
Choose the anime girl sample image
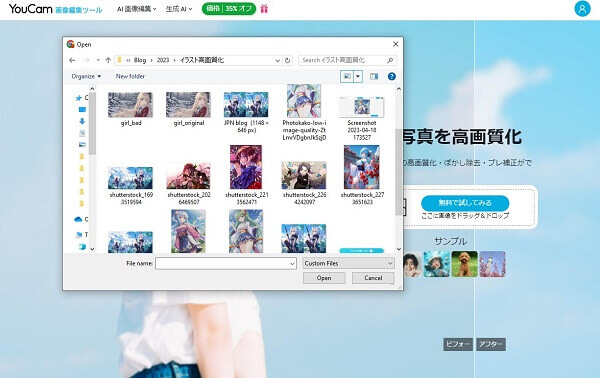point(437,264)
